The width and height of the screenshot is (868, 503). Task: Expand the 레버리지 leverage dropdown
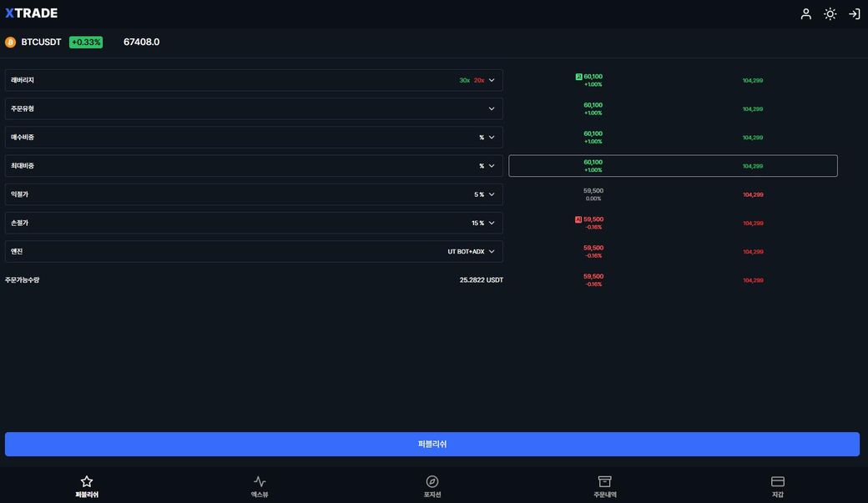[x=492, y=80]
